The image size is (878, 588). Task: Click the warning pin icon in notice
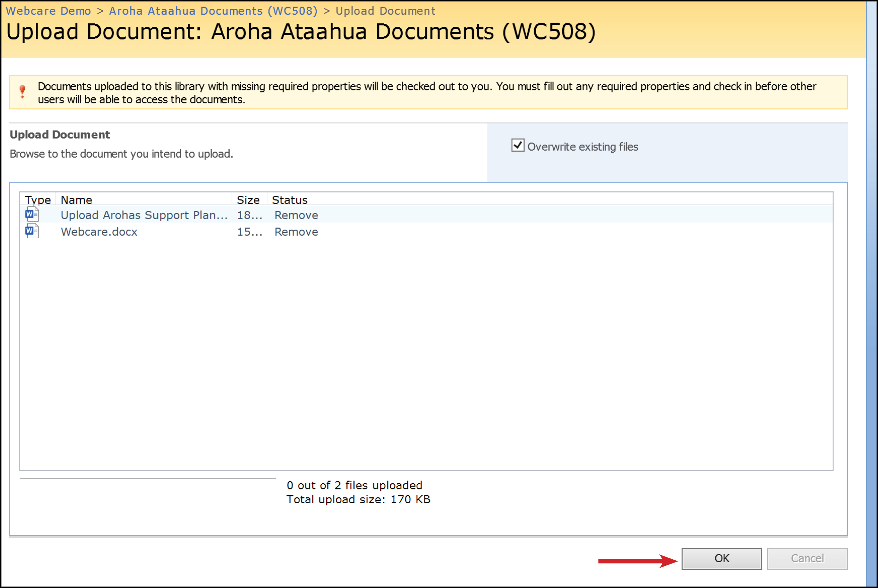[22, 91]
